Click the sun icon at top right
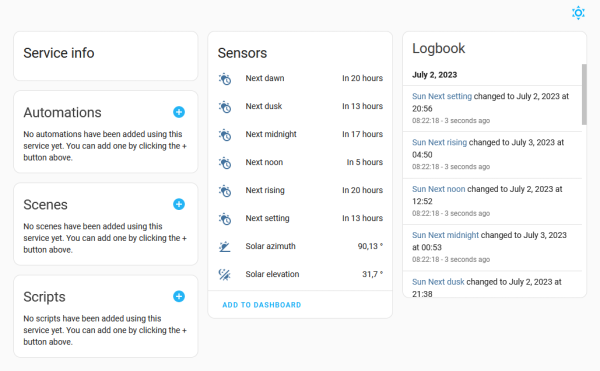This screenshot has width=600, height=371. (578, 13)
